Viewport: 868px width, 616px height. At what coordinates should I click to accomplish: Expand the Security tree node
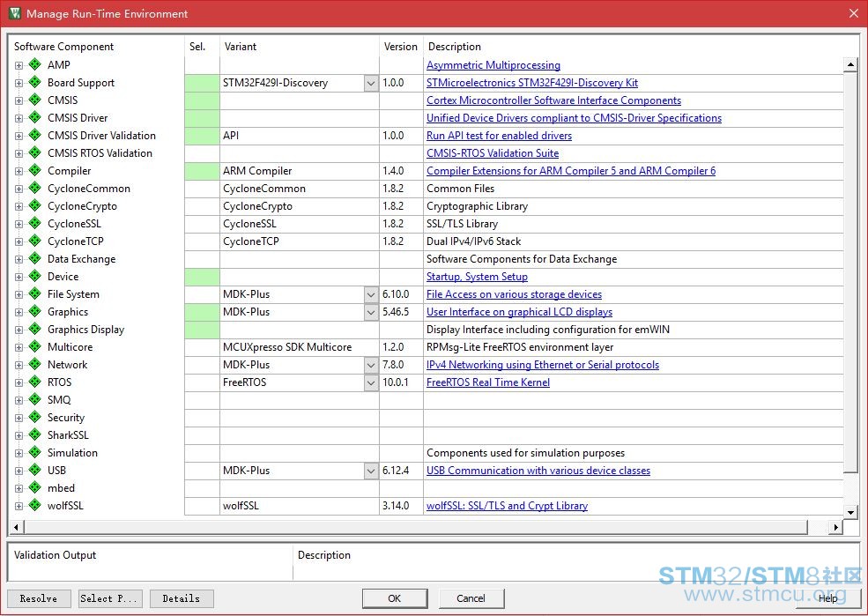click(19, 418)
